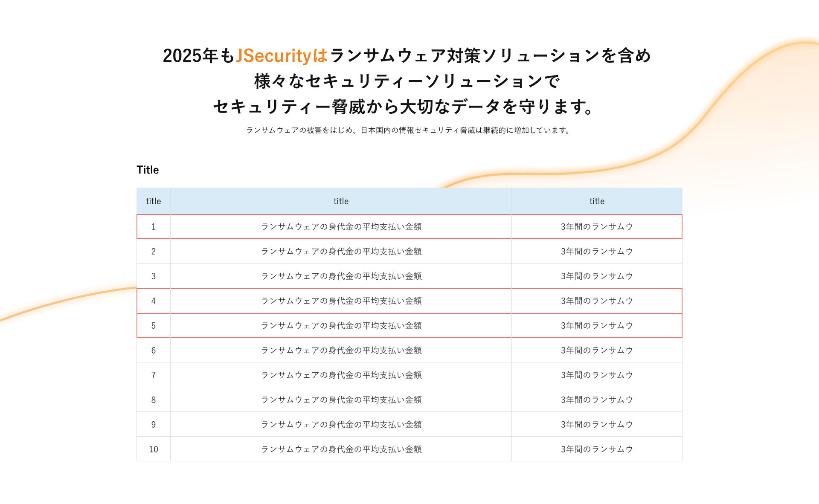Click row 10 middle description text
Viewport: 819px width, 504px height.
[341, 449]
